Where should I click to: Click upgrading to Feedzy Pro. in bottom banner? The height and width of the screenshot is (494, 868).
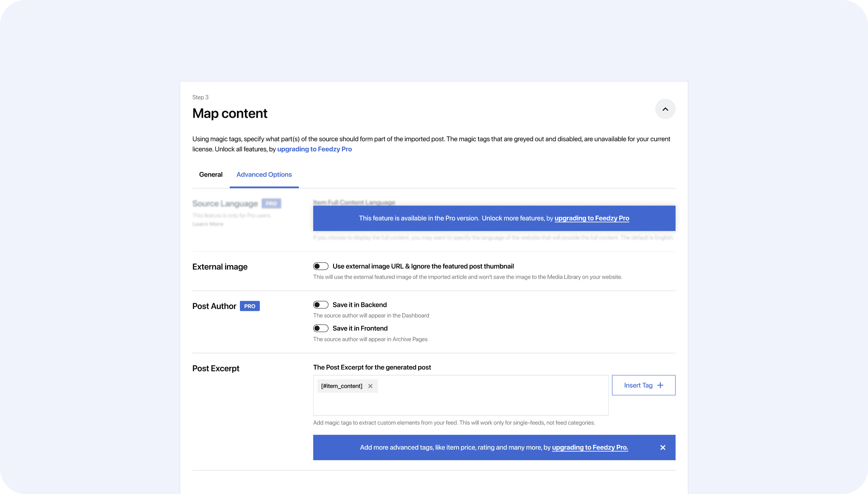pyautogui.click(x=590, y=447)
